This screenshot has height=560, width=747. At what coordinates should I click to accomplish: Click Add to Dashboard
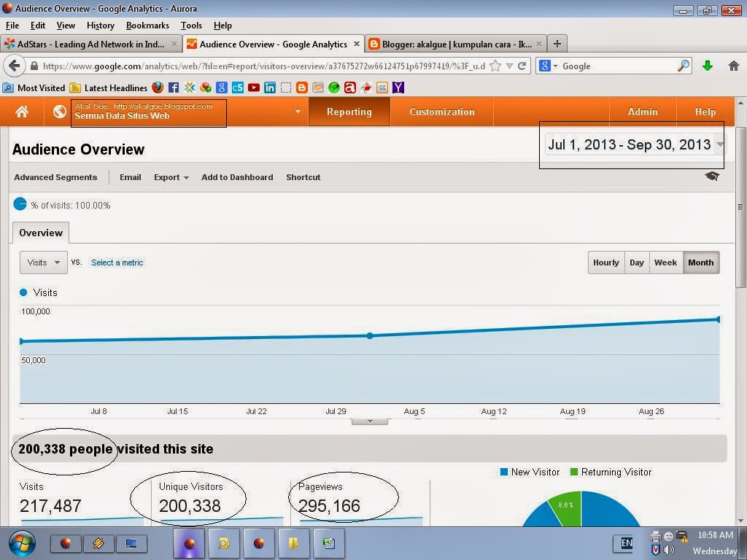[x=237, y=177]
